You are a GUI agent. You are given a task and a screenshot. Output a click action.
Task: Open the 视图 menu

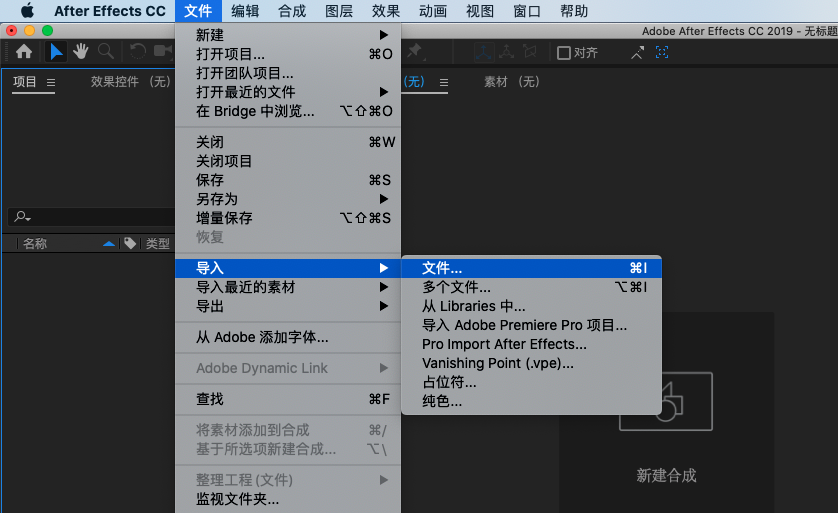[x=480, y=11]
